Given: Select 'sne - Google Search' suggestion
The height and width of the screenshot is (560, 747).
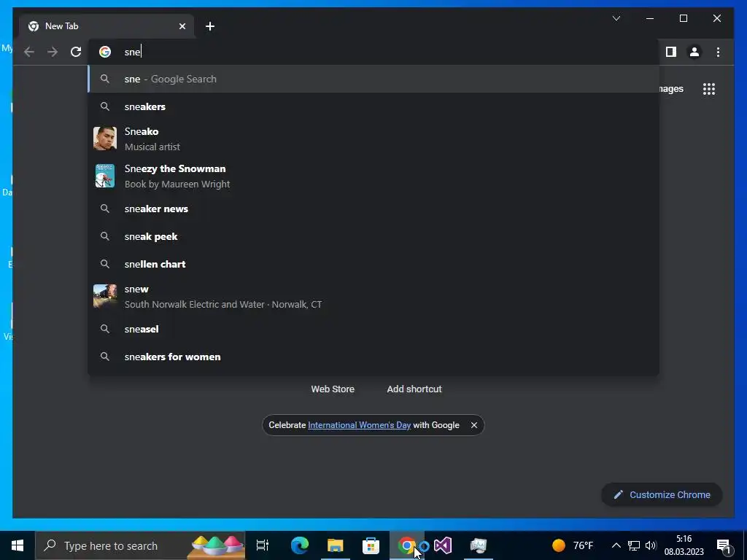Looking at the screenshot, I should pos(373,79).
